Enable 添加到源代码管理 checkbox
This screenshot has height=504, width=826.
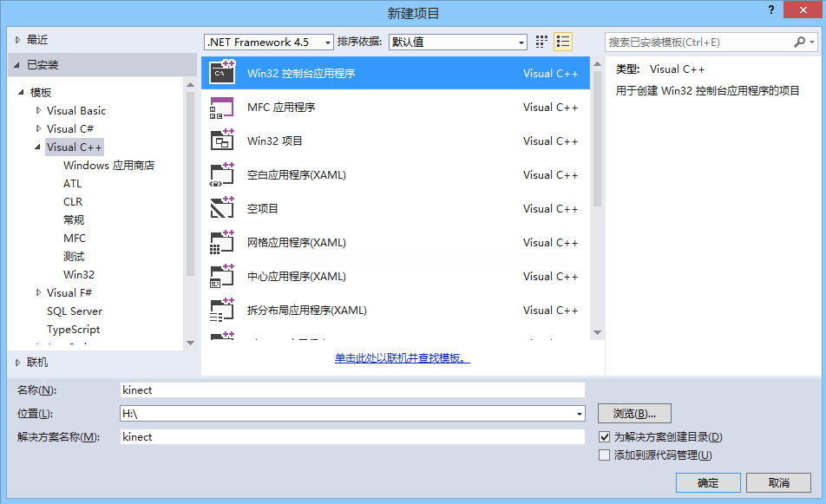tap(604, 455)
